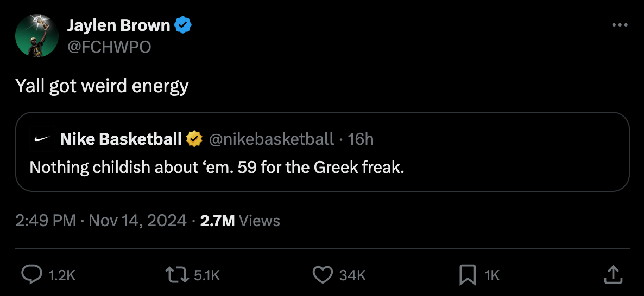Screen dimensions: 644x296
Task: Open Nike Basketball's account name
Action: click(121, 139)
